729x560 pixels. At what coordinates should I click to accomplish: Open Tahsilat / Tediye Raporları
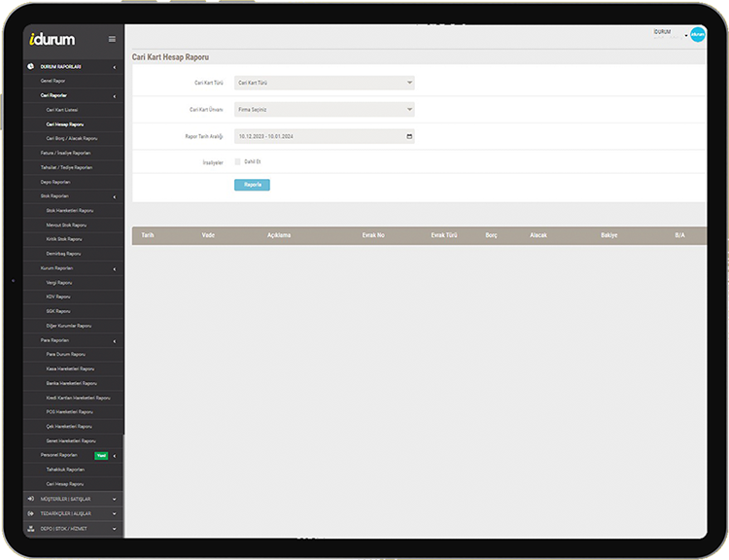coord(66,167)
